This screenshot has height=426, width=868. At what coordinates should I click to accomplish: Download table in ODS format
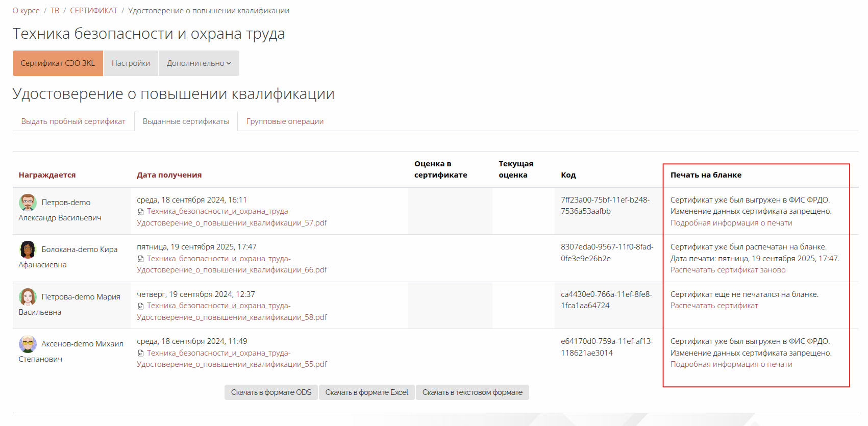coord(271,392)
